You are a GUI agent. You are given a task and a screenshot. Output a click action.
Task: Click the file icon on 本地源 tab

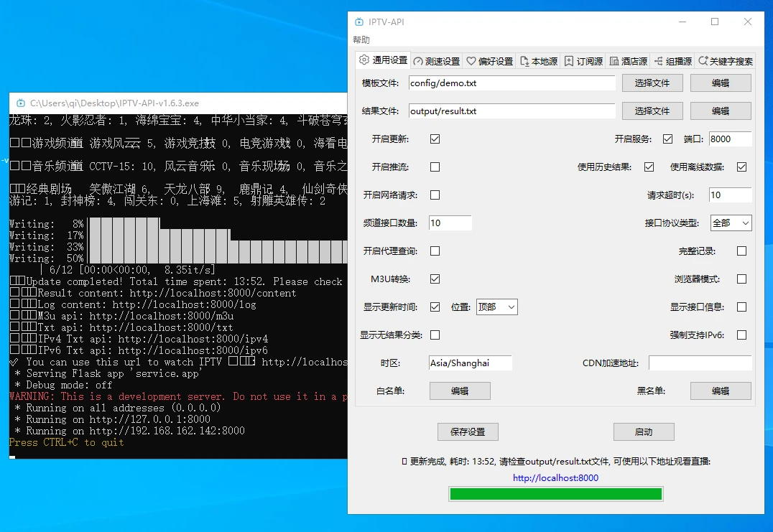524,62
